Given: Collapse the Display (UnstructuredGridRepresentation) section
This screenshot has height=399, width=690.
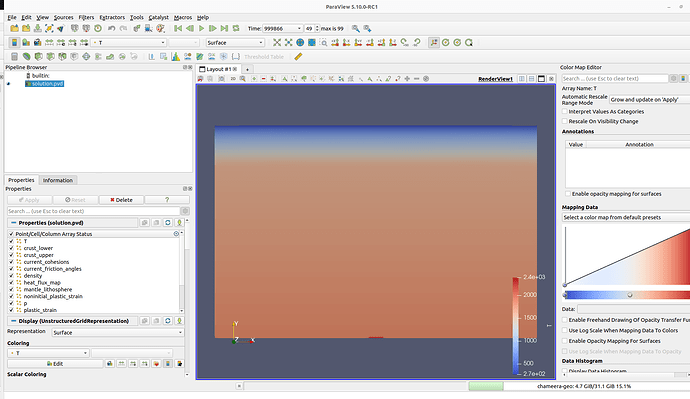Looking at the screenshot, I should coord(14,321).
